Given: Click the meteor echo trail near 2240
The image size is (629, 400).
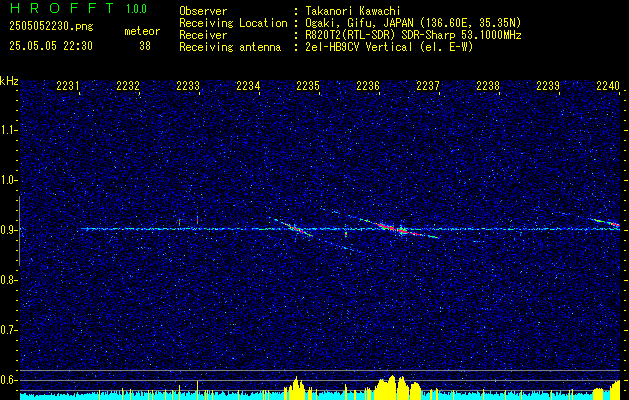Looking at the screenshot, I should click(x=605, y=222).
